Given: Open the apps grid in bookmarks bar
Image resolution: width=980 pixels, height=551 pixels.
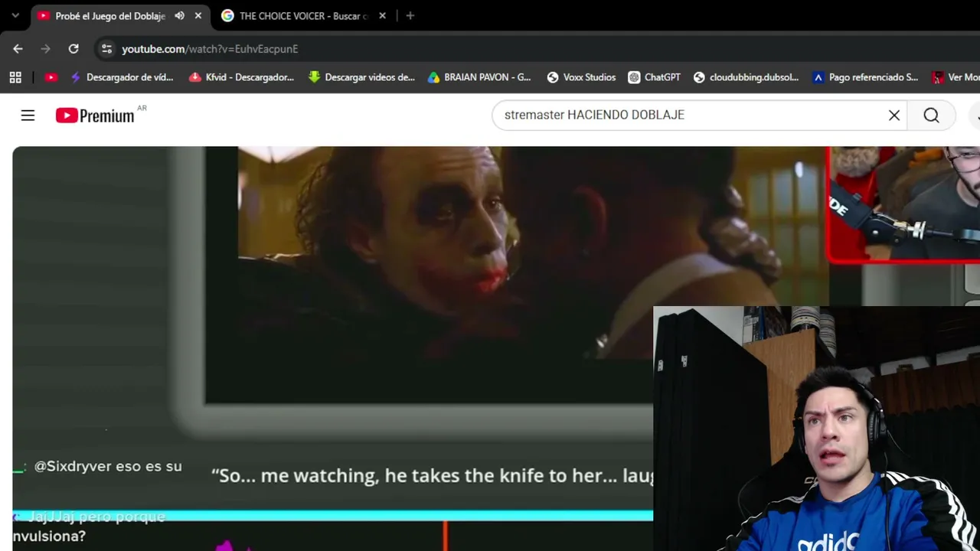Looking at the screenshot, I should coord(15,77).
